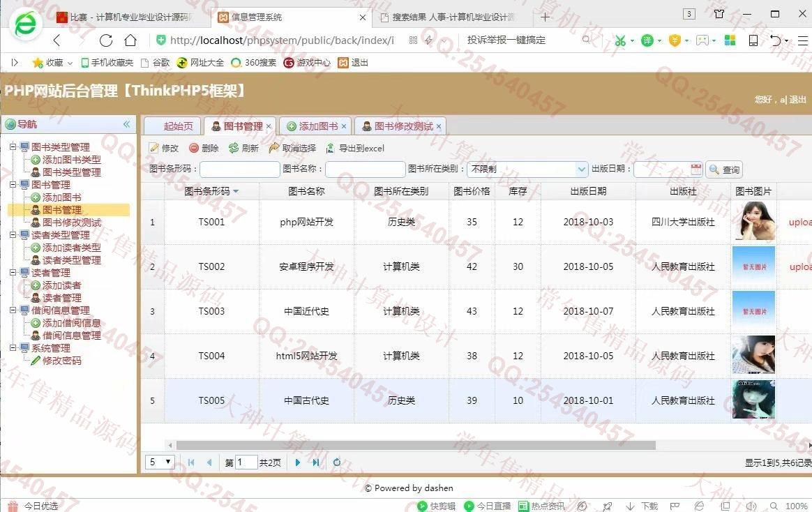Open the calendar picker for 出版日期
This screenshot has width=812, height=512.
tap(696, 169)
